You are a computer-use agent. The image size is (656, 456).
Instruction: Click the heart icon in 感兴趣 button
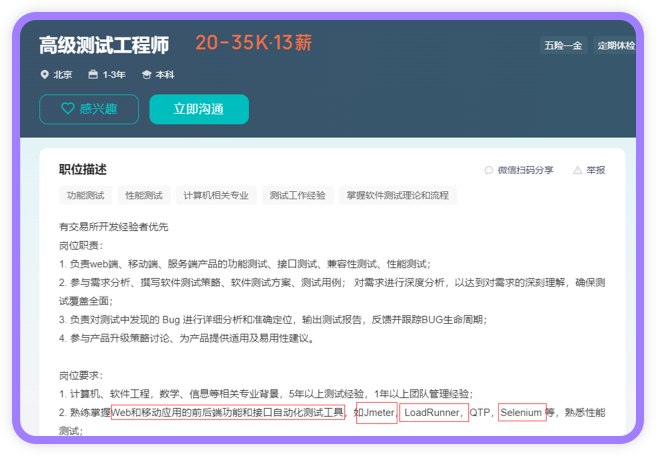[68, 109]
